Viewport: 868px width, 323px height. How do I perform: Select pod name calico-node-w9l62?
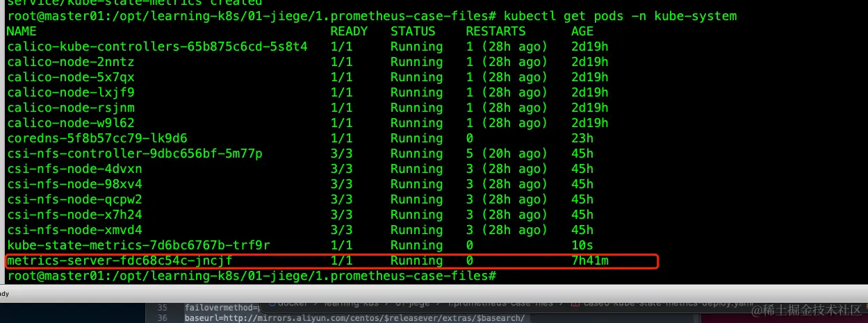tap(70, 123)
